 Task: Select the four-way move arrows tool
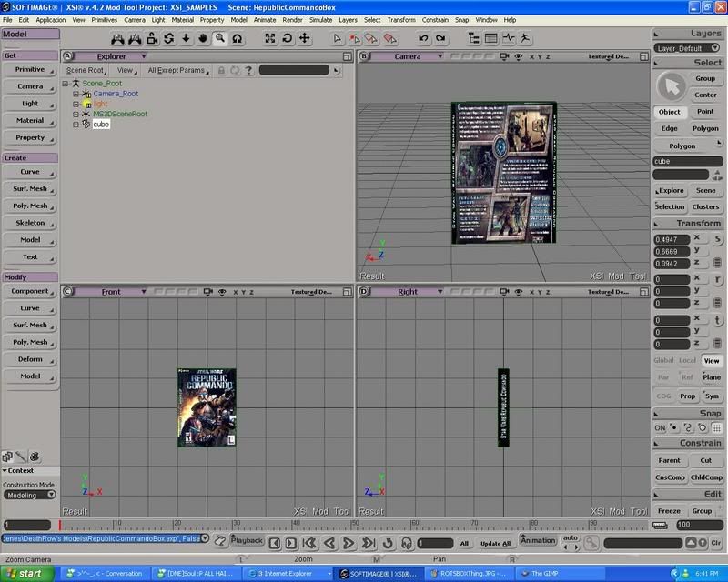(x=304, y=38)
